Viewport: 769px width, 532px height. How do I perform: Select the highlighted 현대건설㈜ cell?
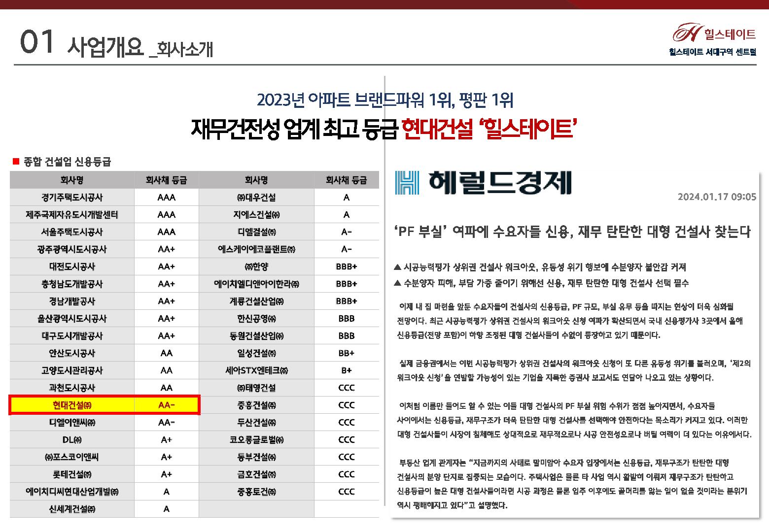click(72, 405)
